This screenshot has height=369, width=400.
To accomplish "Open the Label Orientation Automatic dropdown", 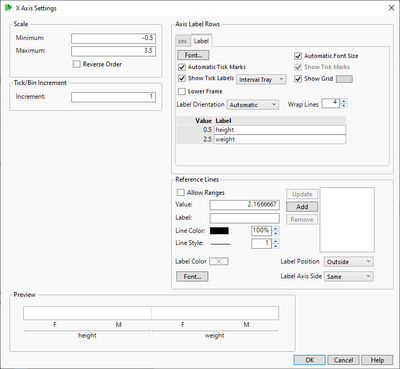I will [x=253, y=105].
